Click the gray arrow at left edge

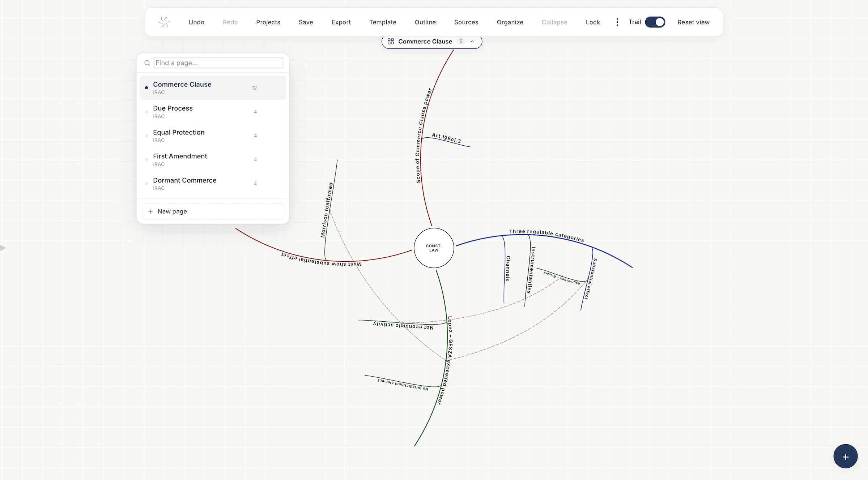(x=3, y=248)
